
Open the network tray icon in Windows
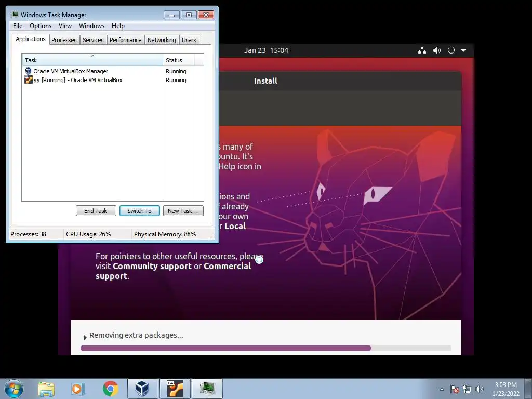click(467, 389)
